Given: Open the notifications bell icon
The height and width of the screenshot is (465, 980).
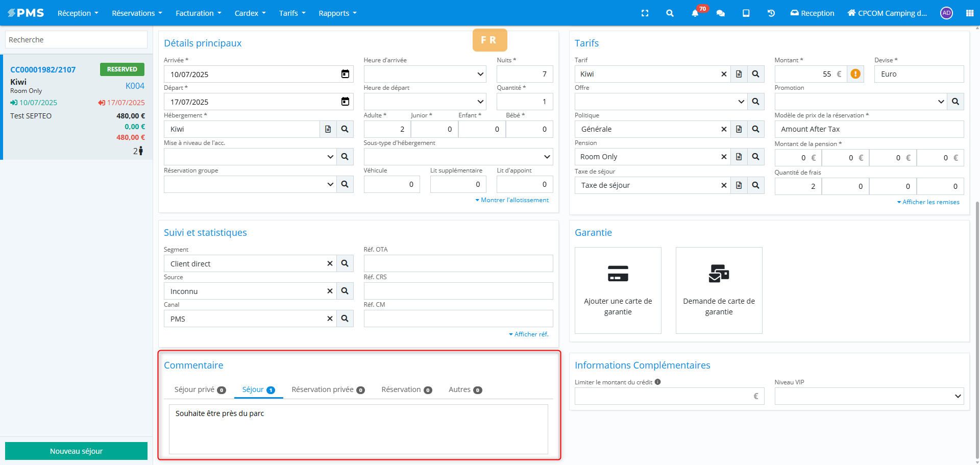Looking at the screenshot, I should click(x=695, y=13).
